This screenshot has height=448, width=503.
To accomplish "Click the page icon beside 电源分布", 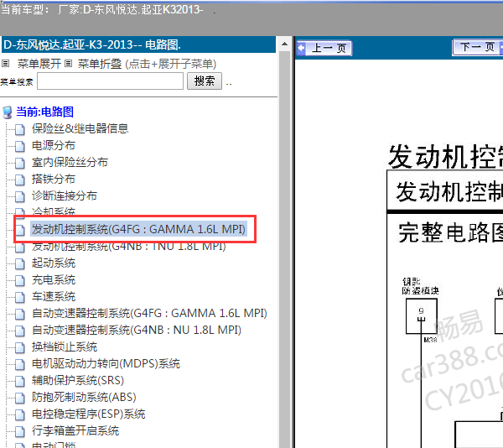I will [20, 146].
